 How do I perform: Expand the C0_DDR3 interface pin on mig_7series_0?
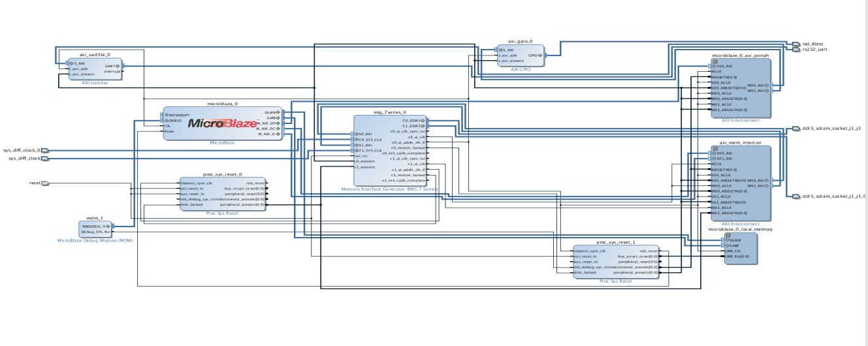423,121
